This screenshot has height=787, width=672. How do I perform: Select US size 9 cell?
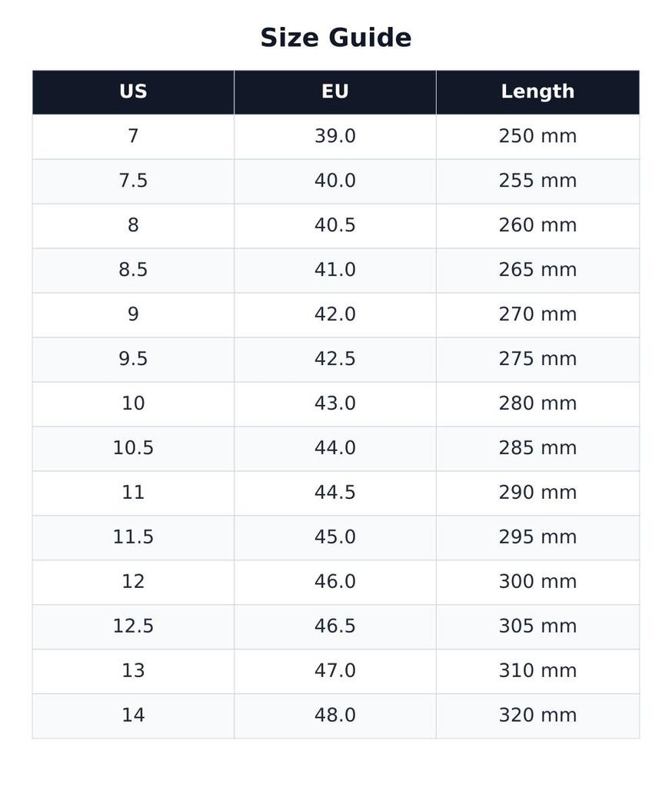pos(133,314)
